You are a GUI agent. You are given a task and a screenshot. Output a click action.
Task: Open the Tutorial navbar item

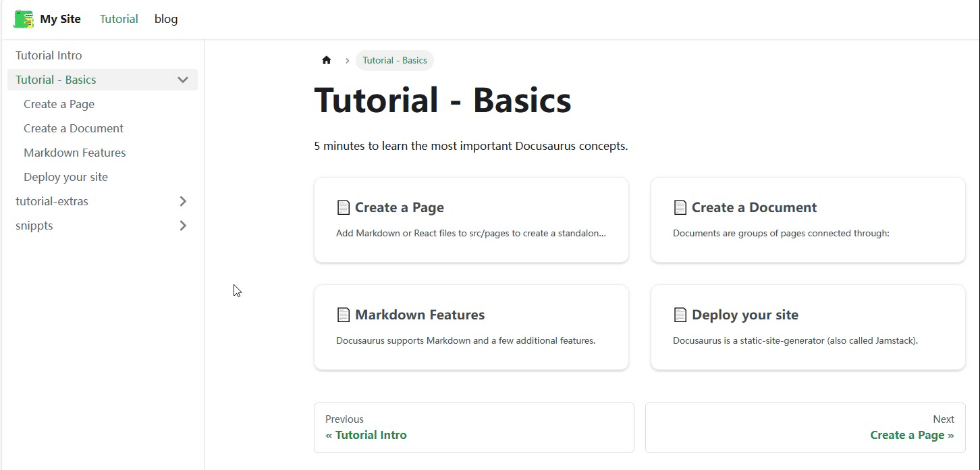point(119,19)
